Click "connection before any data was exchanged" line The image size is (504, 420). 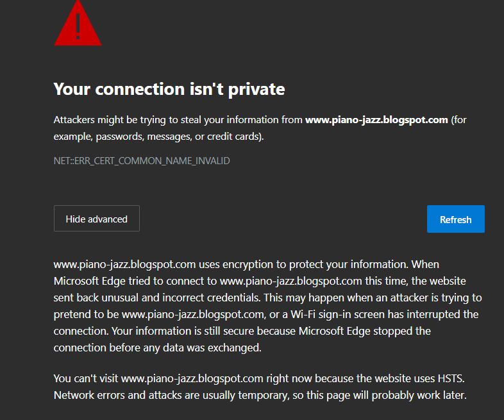pyautogui.click(x=157, y=348)
